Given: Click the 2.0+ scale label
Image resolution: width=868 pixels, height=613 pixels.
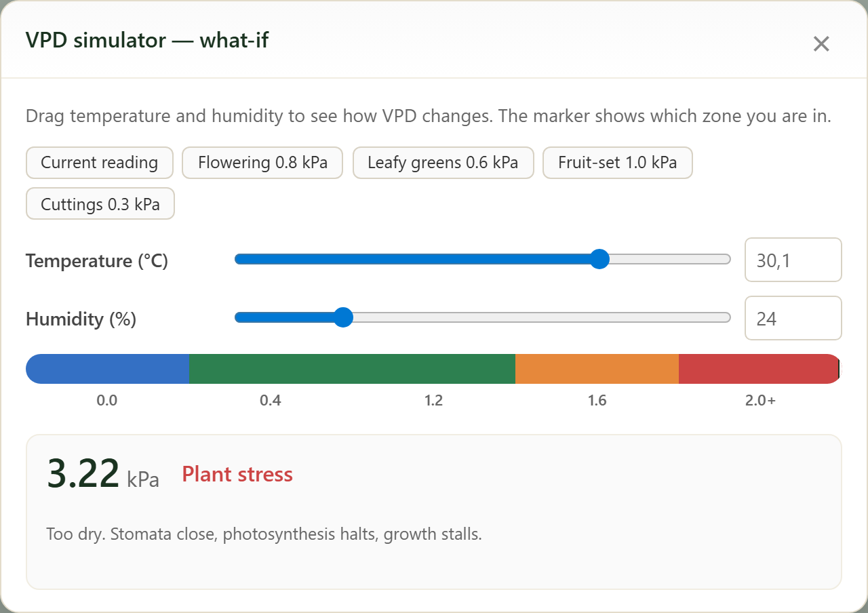Looking at the screenshot, I should (760, 401).
